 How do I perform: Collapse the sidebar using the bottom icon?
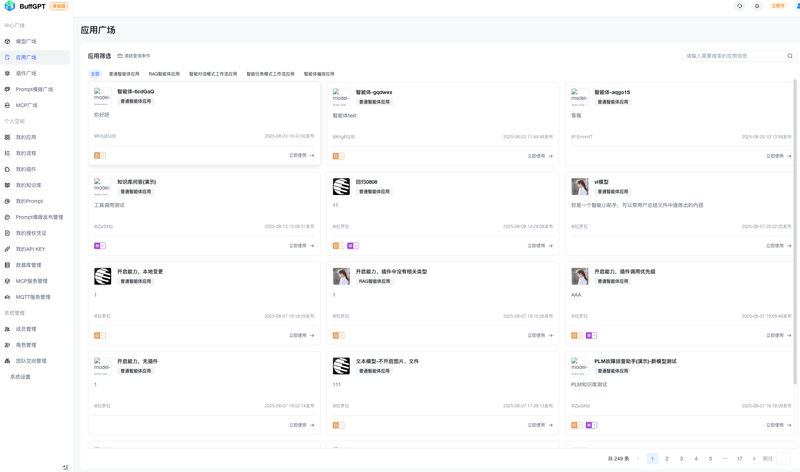coord(65,467)
